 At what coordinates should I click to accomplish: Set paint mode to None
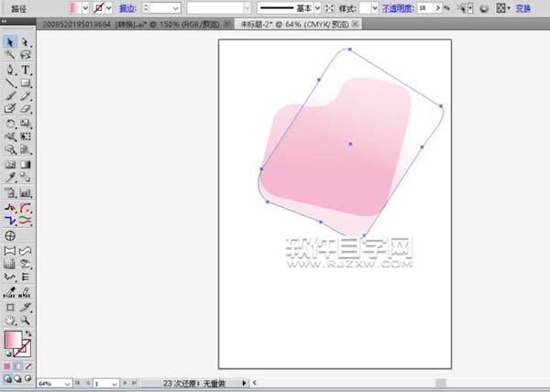click(x=28, y=366)
